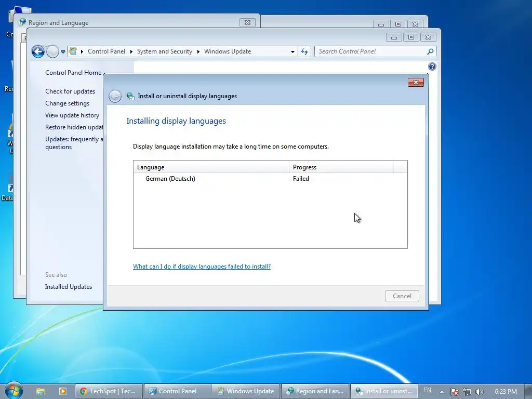532x399 pixels.
Task: Minimize the Windows Update window
Action: [394, 37]
